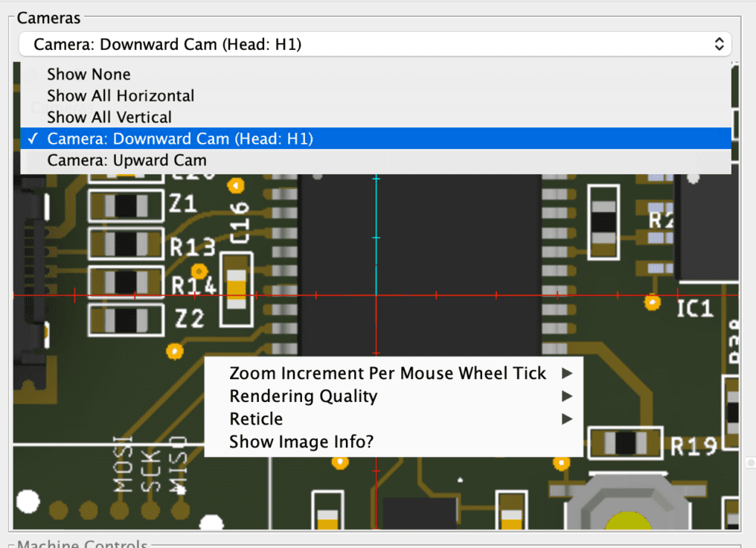Click the Z1 silkscreen label
Viewport: 756px width, 548px height.
[x=183, y=203]
